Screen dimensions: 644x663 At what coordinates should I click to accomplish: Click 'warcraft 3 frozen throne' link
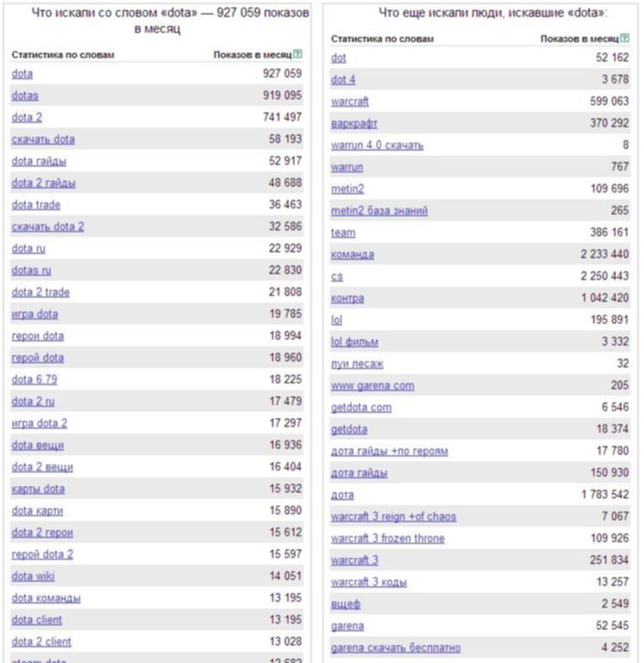pyautogui.click(x=388, y=539)
